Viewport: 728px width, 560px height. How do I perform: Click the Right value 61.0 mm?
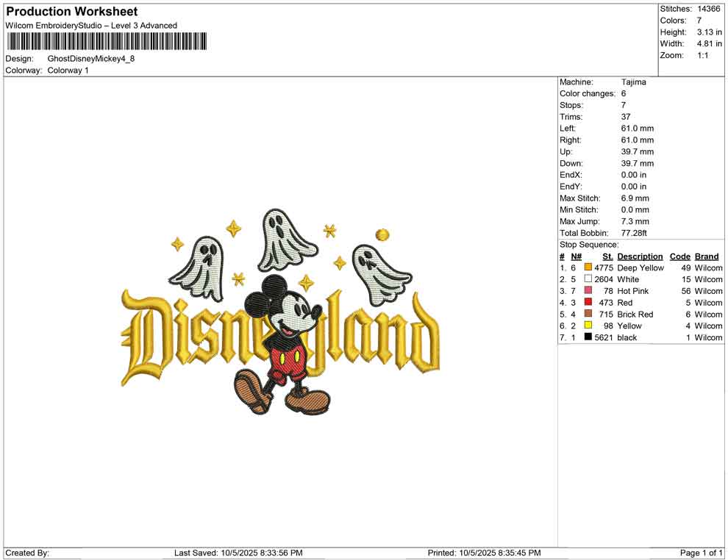tap(638, 140)
